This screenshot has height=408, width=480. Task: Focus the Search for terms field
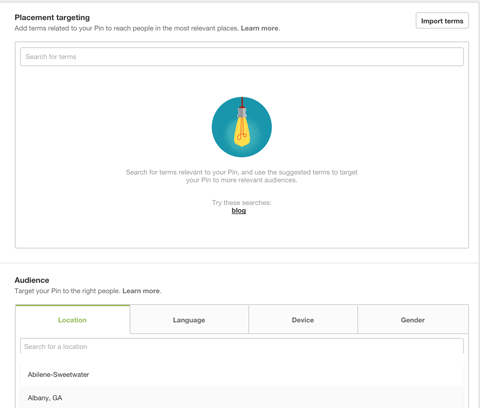242,57
